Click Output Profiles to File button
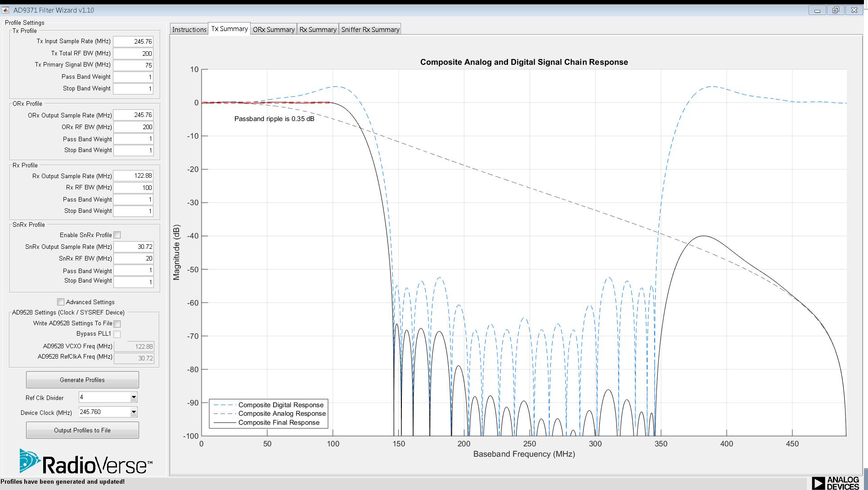This screenshot has height=490, width=868. coord(82,430)
